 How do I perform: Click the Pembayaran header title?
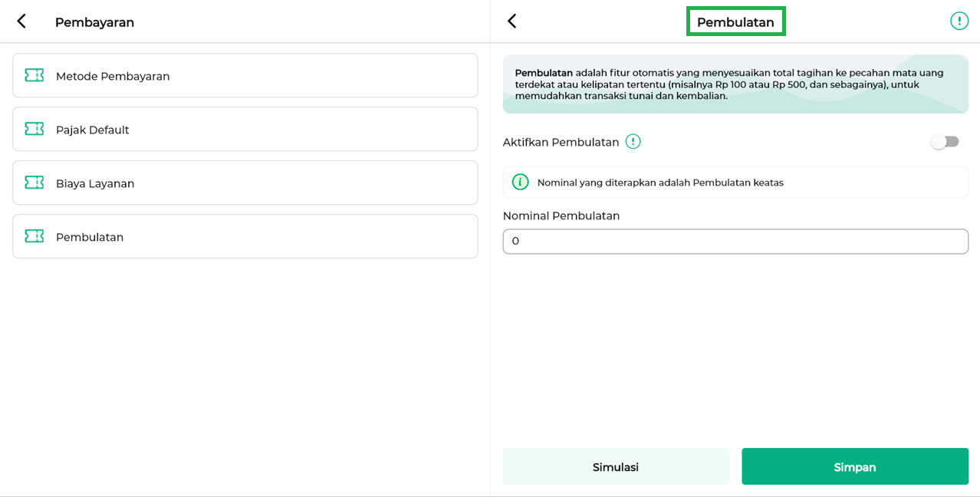tap(94, 22)
